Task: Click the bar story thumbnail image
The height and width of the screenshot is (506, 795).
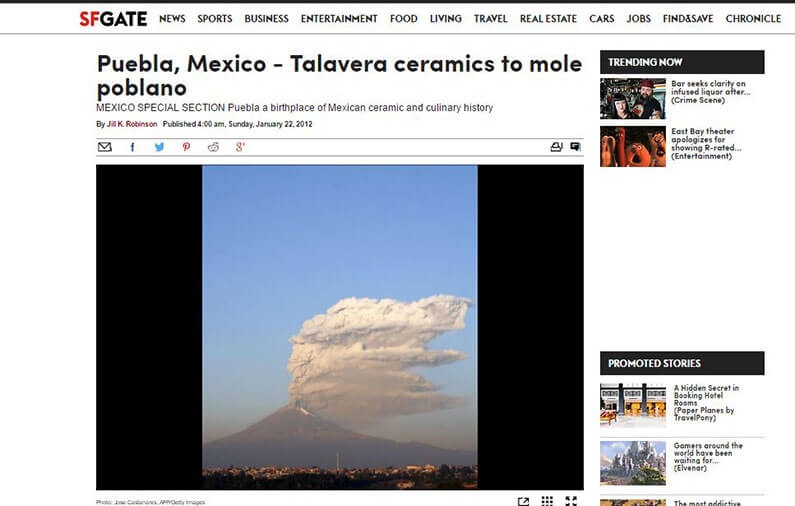Action: click(x=633, y=98)
